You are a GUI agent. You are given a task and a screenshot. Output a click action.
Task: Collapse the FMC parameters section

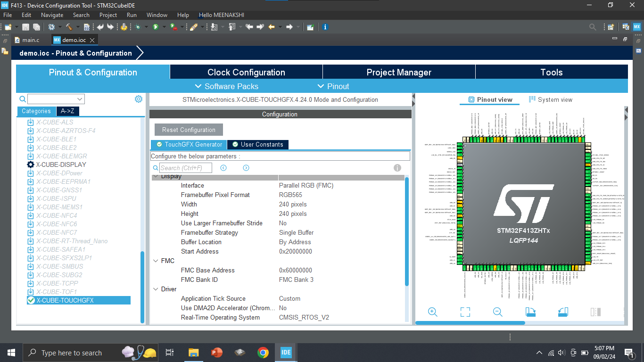pyautogui.click(x=156, y=261)
